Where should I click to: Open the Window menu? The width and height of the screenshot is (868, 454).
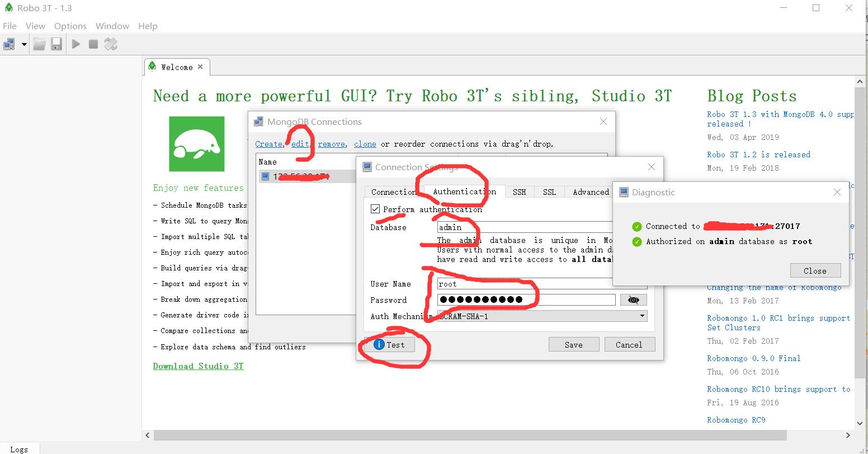pos(112,26)
